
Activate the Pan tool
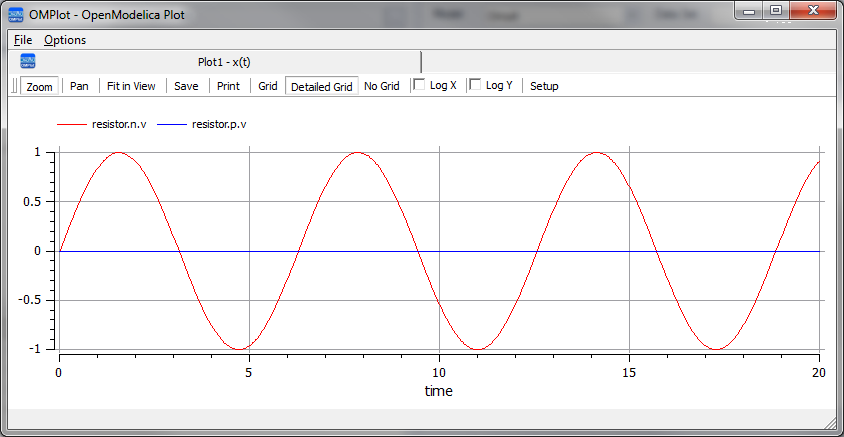point(79,86)
